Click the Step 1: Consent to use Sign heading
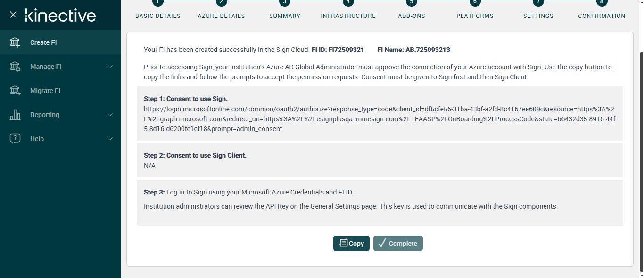This screenshot has width=644, height=278. [x=186, y=99]
